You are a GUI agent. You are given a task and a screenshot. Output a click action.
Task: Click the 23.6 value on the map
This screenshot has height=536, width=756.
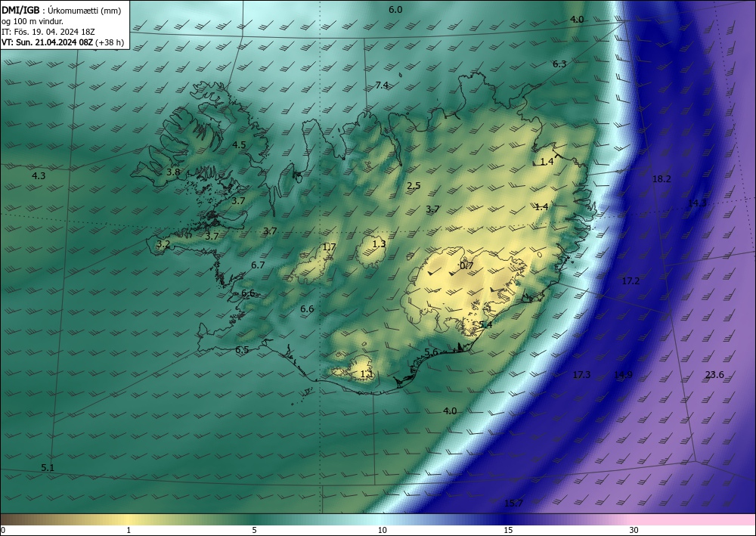click(714, 374)
